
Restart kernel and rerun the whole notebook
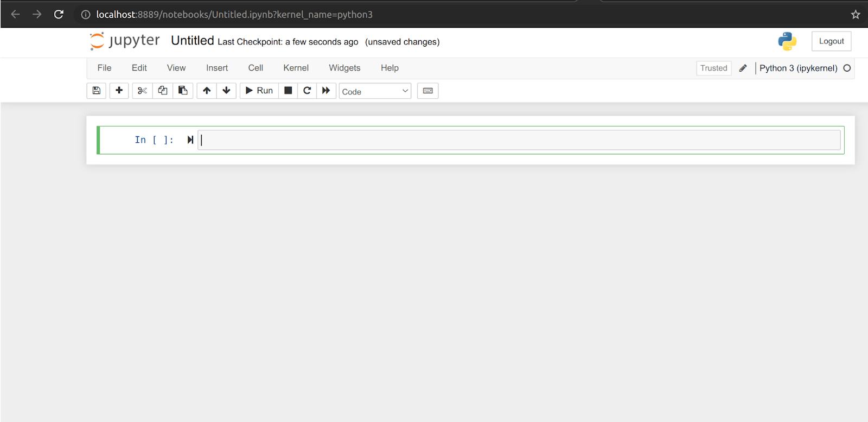click(x=326, y=91)
